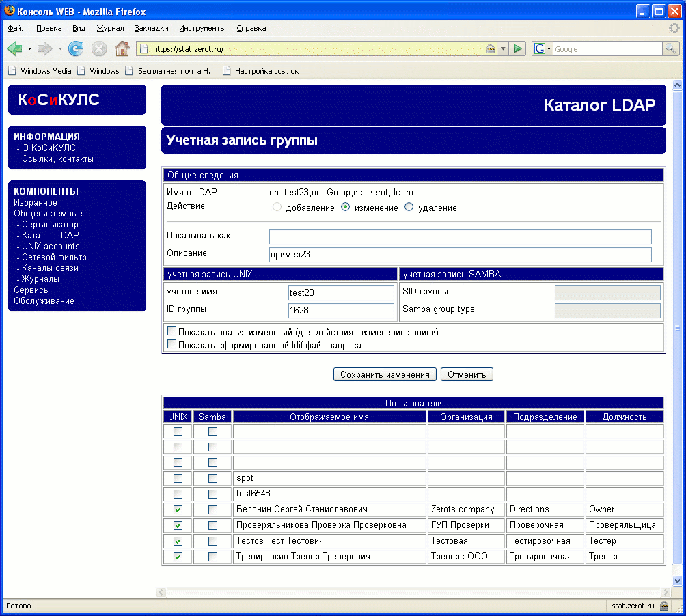Select the удаление radio button
Screen dimensions: 686x616
click(x=409, y=207)
